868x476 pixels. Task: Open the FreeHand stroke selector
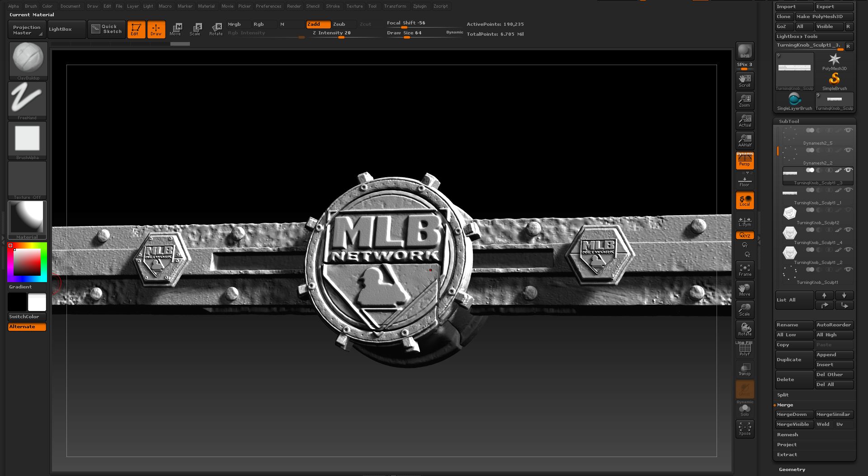coord(27,101)
